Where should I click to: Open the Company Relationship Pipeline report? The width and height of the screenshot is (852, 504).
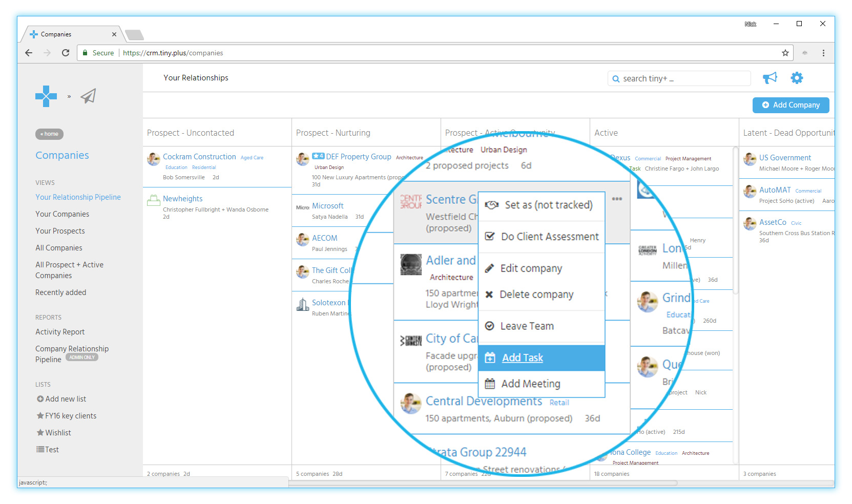coord(72,354)
